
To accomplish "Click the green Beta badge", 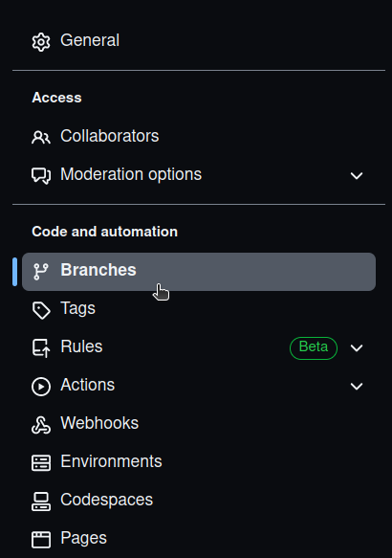I will 314,348.
